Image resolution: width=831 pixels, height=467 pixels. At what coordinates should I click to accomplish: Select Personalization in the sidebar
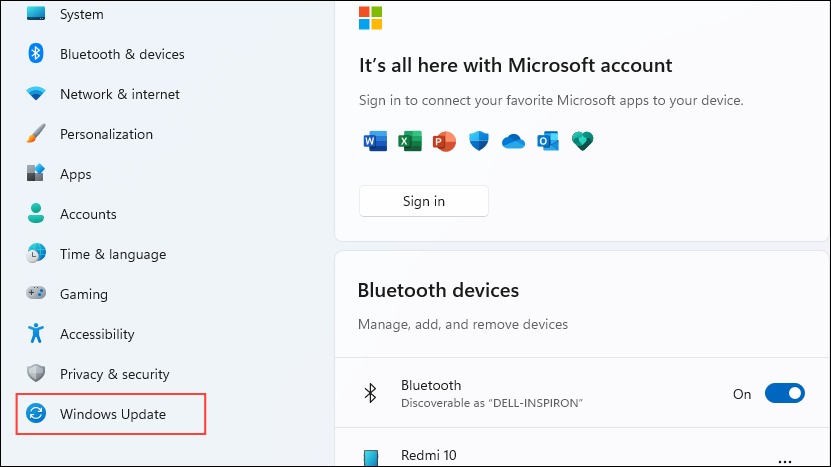point(106,134)
